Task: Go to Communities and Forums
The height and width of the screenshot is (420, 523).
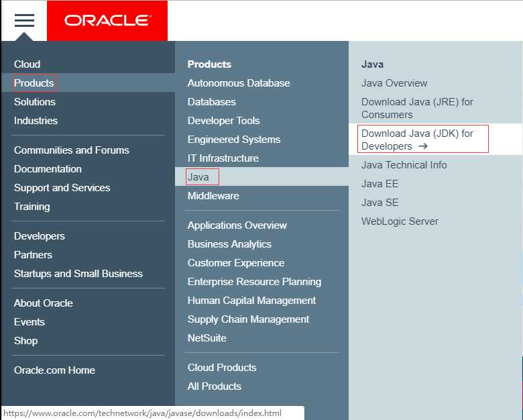Action: pyautogui.click(x=71, y=150)
